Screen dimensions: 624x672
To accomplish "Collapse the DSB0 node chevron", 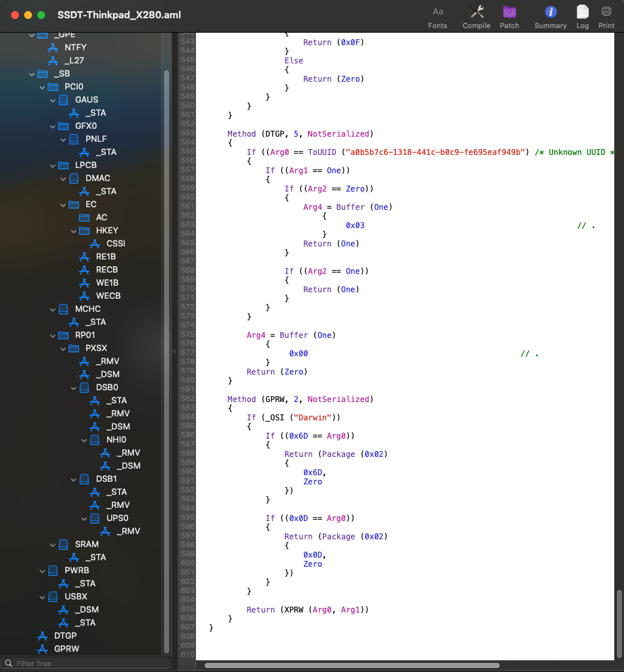I will pyautogui.click(x=74, y=388).
